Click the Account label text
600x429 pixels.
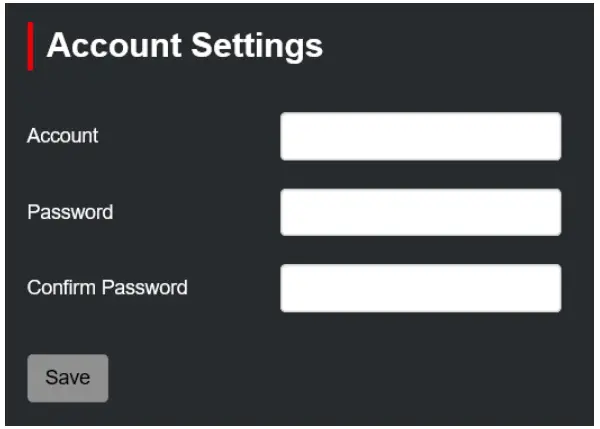(63, 136)
